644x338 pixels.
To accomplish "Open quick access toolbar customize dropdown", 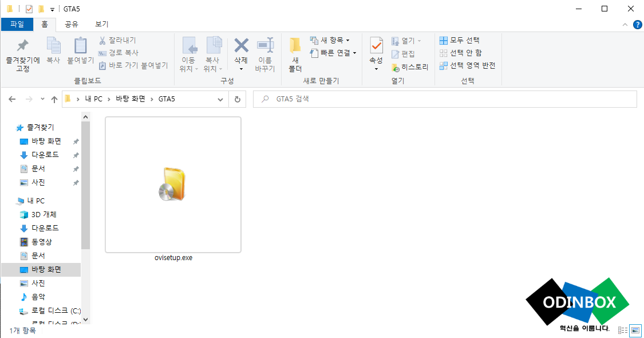I will (x=52, y=9).
